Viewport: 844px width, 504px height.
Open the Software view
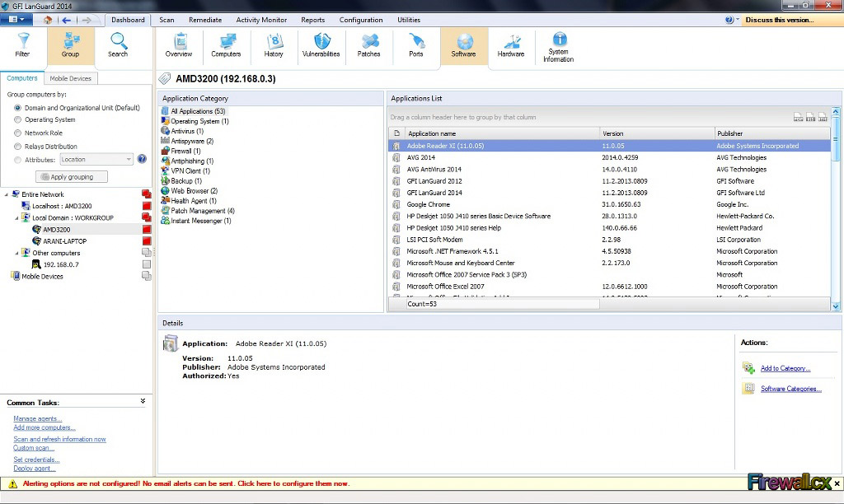point(464,45)
